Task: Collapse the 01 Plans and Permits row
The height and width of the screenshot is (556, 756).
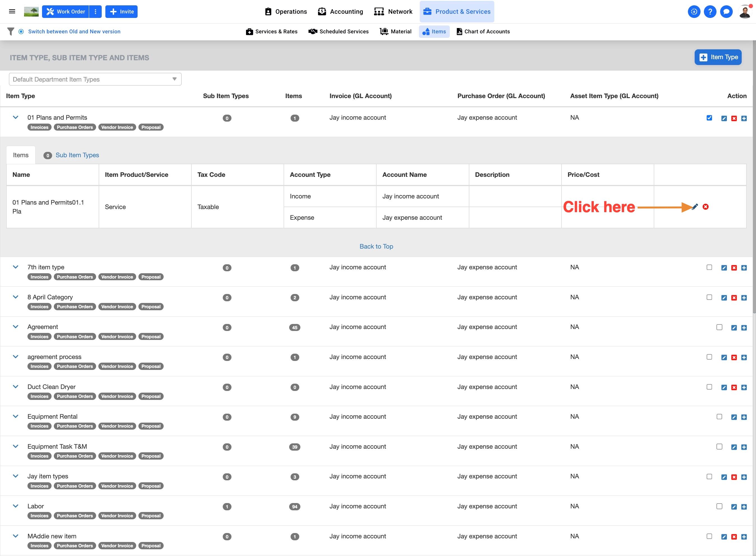Action: click(15, 117)
